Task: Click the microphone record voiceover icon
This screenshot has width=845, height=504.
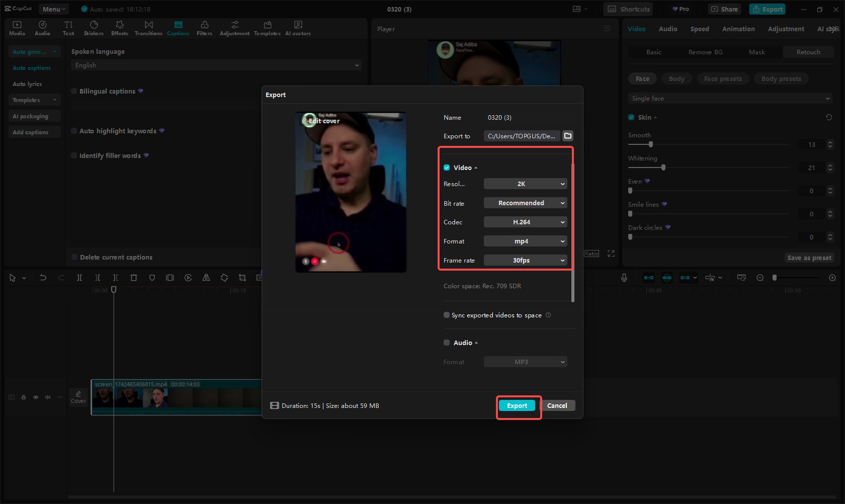Action: [624, 278]
